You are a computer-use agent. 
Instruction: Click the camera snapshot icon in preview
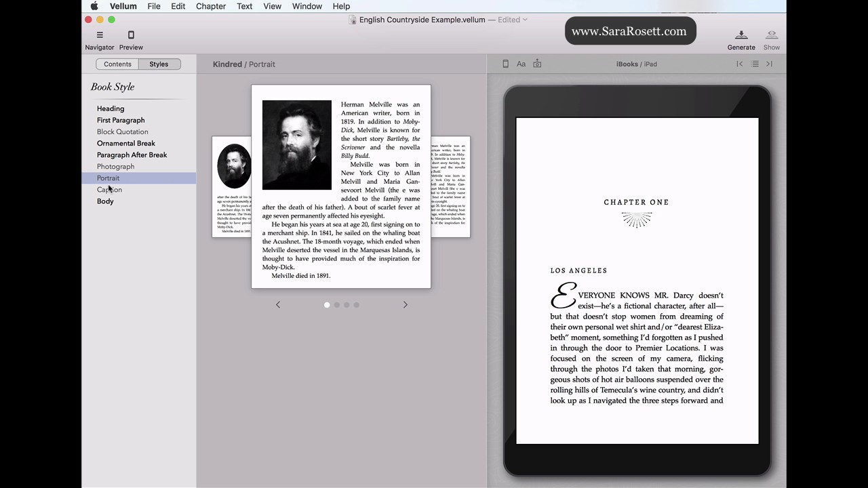(537, 64)
